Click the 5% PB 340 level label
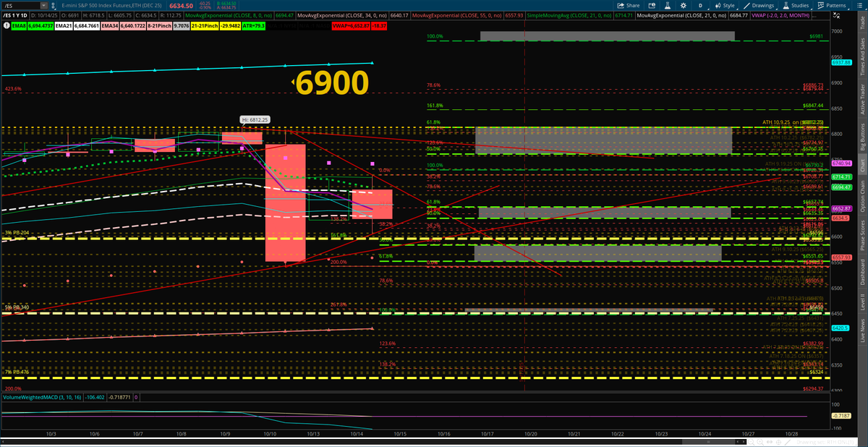This screenshot has height=447, width=868. 17,307
